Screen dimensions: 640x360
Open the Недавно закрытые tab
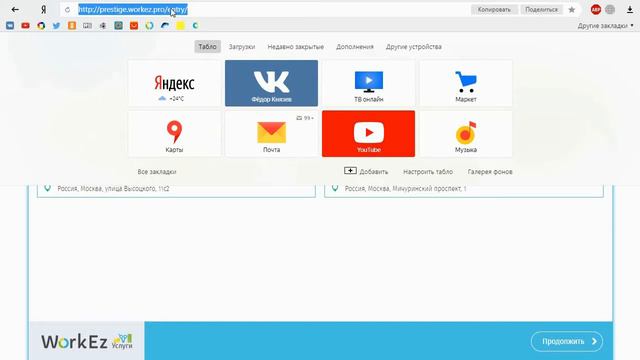coord(296,47)
